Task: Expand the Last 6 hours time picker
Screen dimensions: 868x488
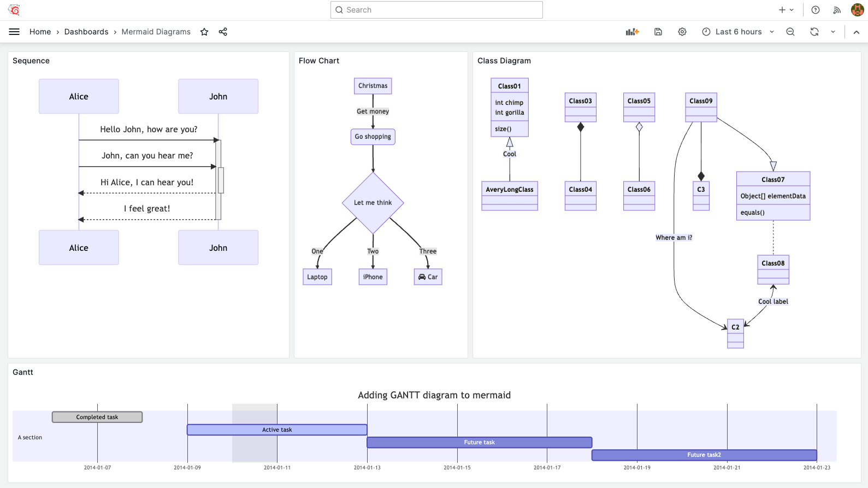Action: click(738, 32)
